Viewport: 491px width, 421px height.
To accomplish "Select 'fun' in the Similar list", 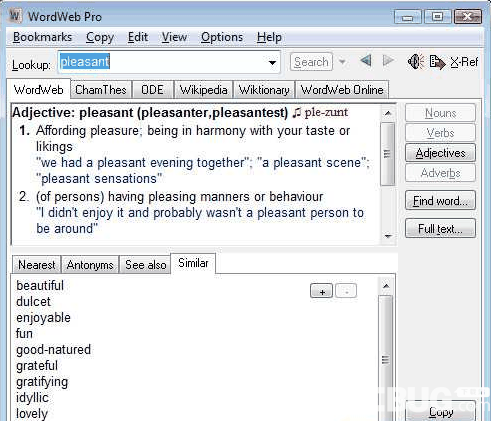I will 24,334.
